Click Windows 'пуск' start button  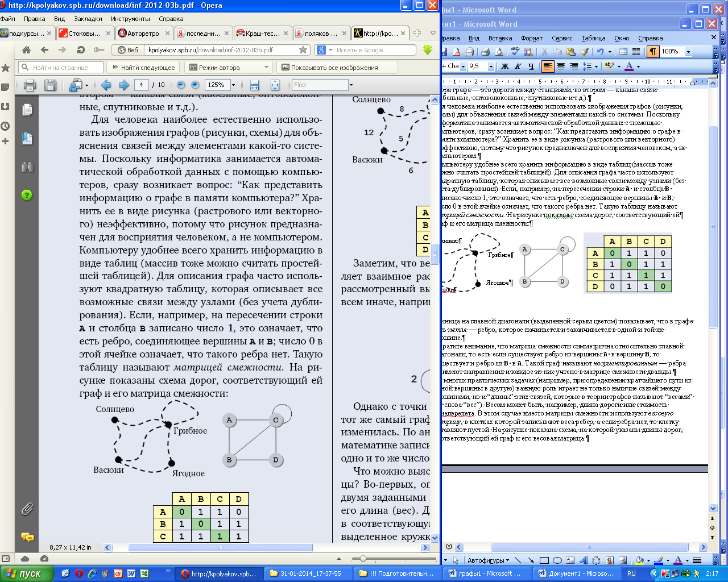pos(27,573)
